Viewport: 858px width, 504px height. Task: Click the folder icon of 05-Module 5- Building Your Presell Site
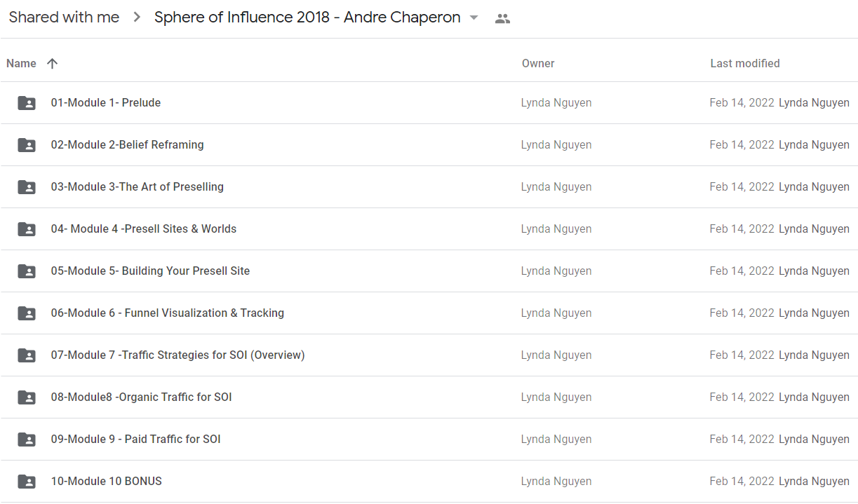(x=27, y=271)
